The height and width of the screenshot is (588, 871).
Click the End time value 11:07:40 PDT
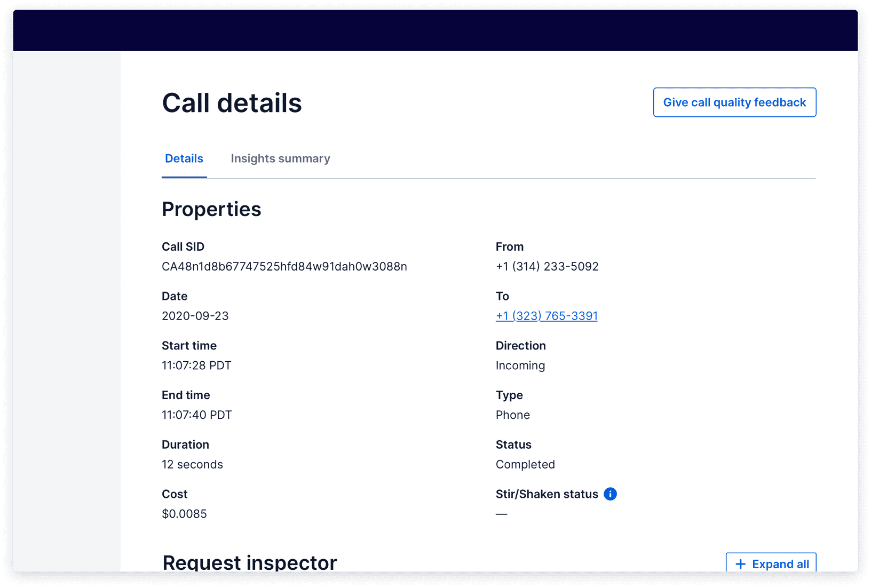pos(196,415)
